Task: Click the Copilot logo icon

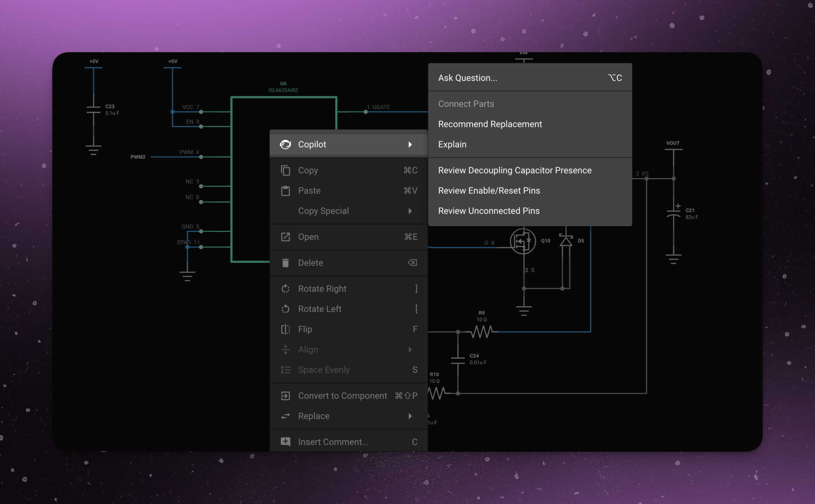Action: coord(285,144)
